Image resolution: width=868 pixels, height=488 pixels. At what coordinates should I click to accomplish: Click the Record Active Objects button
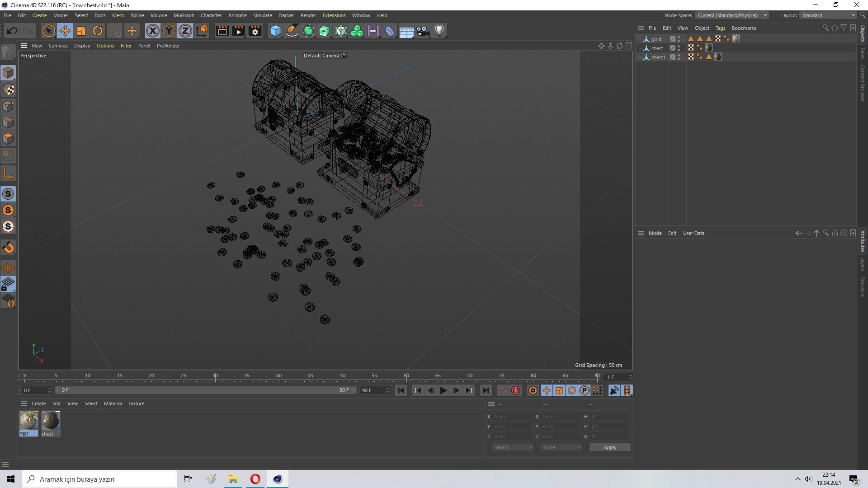pos(503,390)
